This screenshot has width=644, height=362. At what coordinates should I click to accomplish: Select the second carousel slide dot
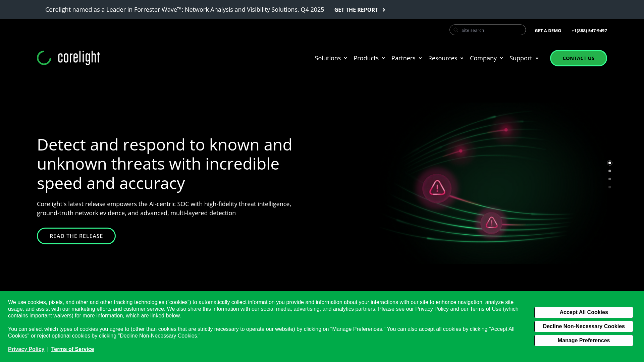[x=610, y=171]
